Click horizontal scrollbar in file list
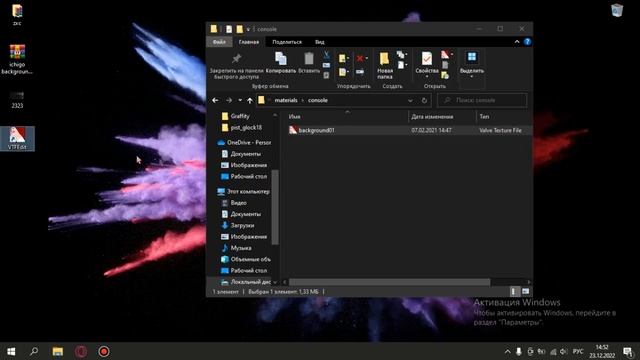The width and height of the screenshot is (640, 360). coord(389,282)
